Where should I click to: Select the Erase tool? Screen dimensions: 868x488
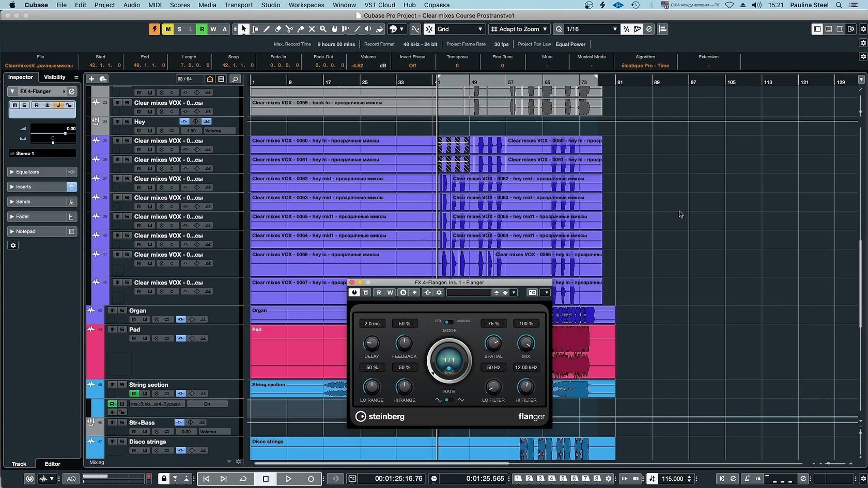(278, 29)
